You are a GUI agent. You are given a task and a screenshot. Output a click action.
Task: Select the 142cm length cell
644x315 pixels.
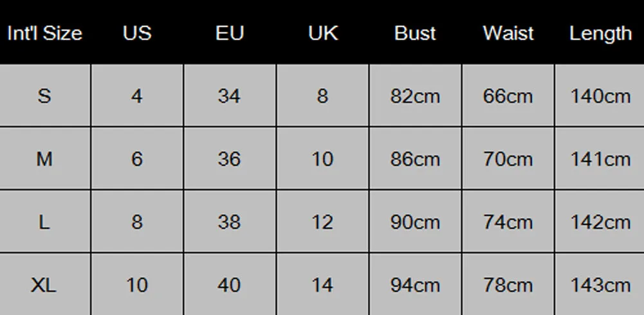pos(600,222)
